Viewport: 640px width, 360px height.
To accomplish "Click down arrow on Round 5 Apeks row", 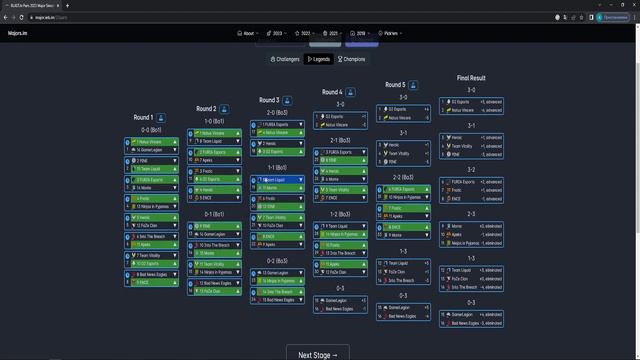I will tap(427, 216).
